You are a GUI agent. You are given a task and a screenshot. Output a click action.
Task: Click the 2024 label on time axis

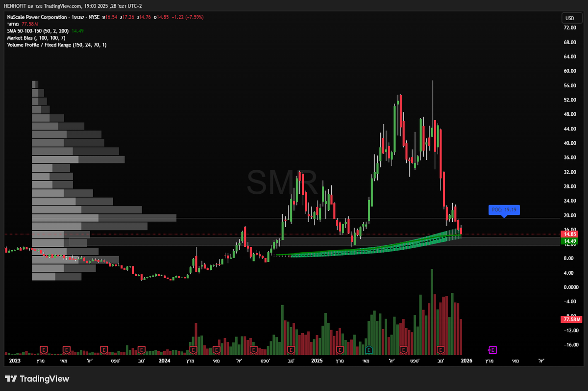pos(165,361)
